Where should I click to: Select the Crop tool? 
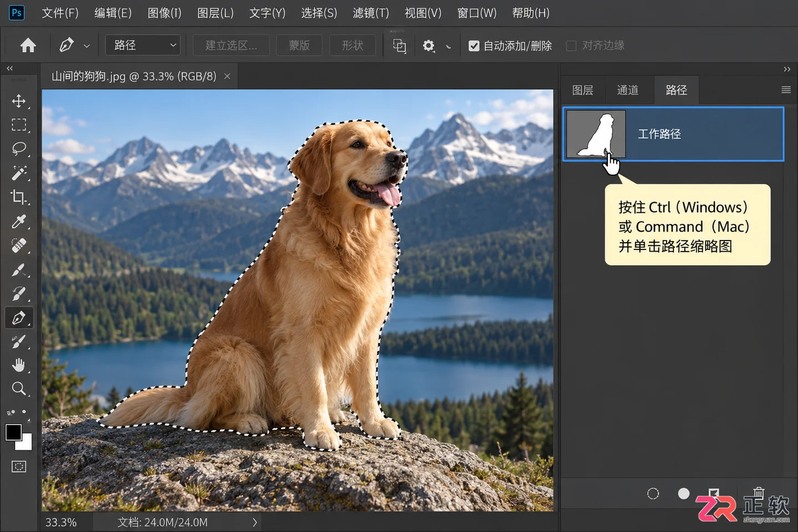[x=19, y=197]
